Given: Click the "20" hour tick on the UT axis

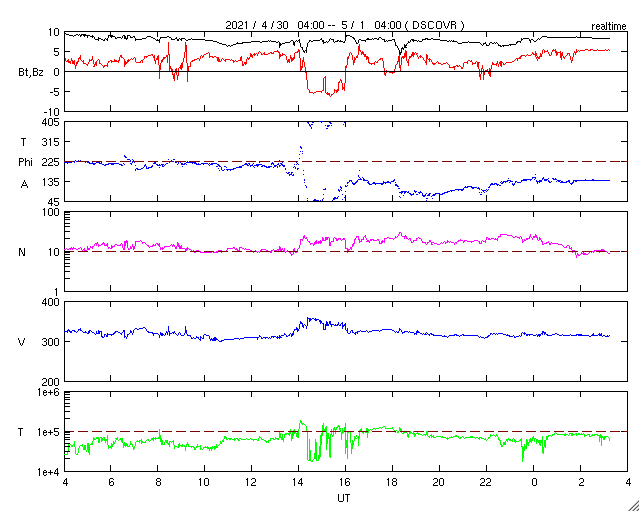Looking at the screenshot, I should [x=439, y=483].
